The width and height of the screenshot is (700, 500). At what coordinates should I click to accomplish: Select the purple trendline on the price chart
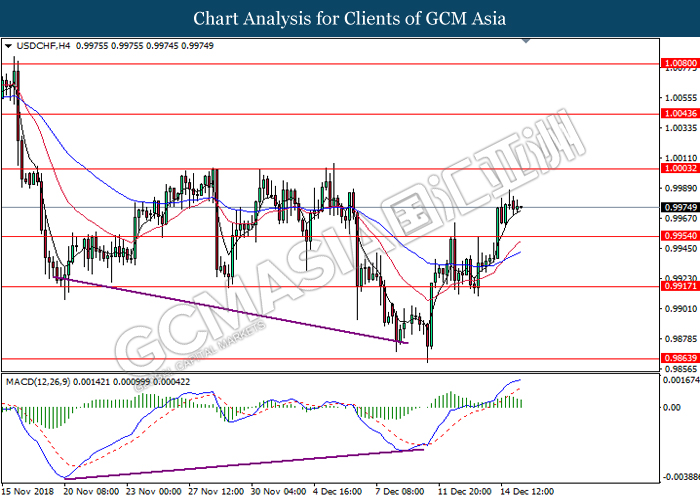point(231,310)
